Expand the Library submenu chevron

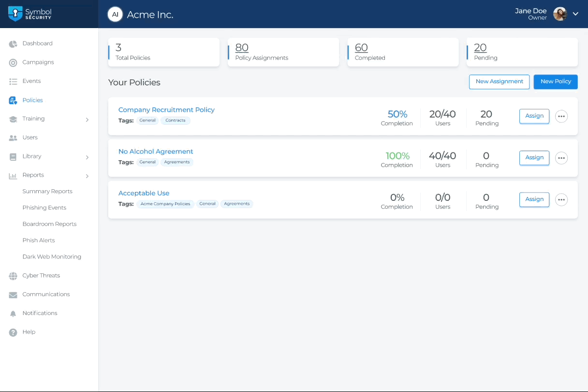tap(87, 157)
